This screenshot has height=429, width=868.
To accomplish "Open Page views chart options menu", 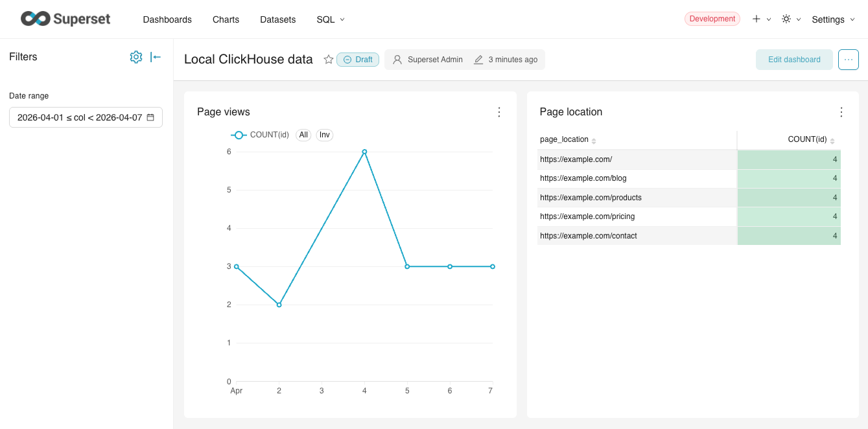I will (x=499, y=112).
